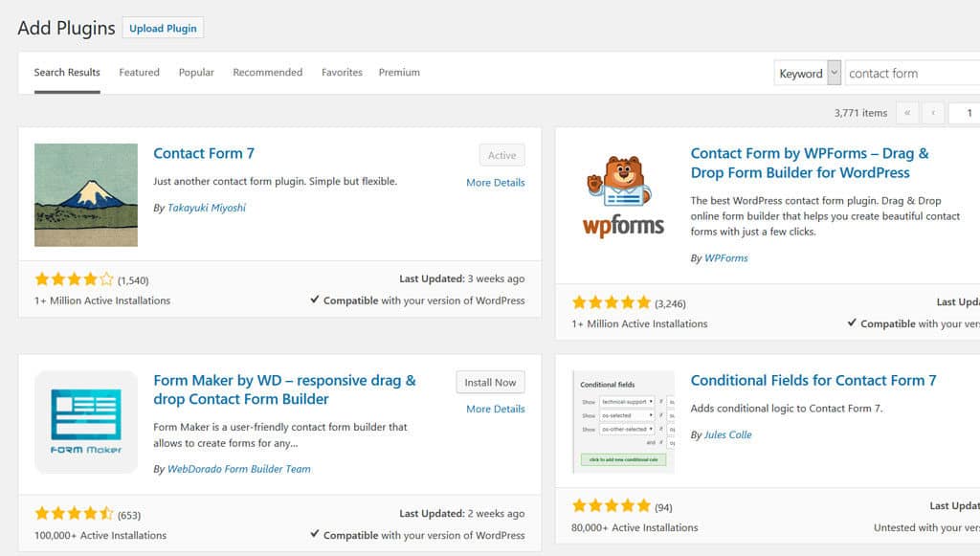This screenshot has height=556, width=980.
Task: Open the Premium tab
Action: pos(399,73)
